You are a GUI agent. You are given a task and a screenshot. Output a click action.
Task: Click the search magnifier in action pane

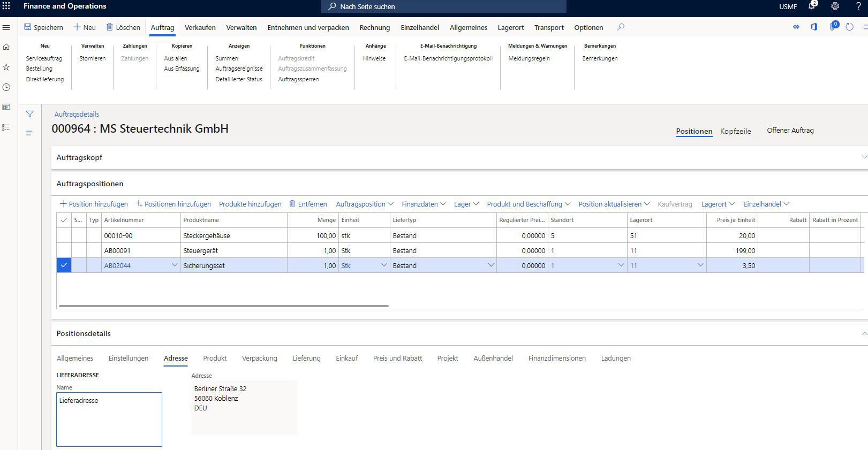[621, 27]
